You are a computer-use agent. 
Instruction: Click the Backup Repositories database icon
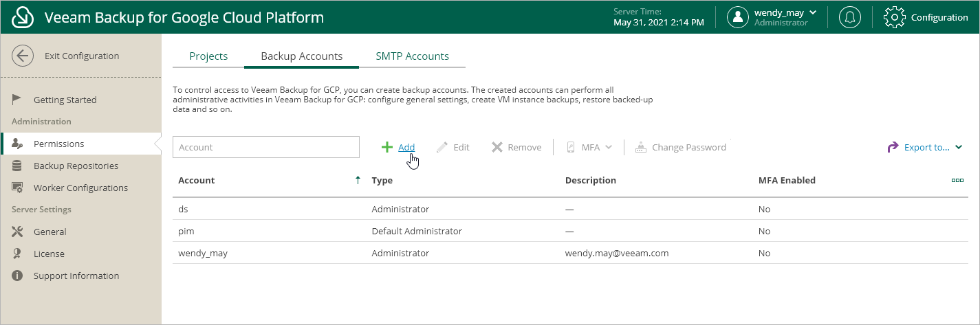point(18,166)
